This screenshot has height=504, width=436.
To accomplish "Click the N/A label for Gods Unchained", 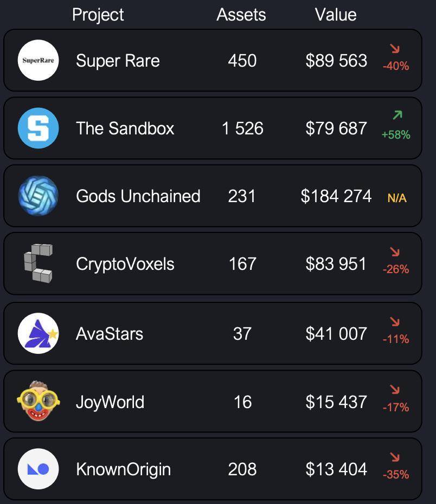I will pos(397,198).
